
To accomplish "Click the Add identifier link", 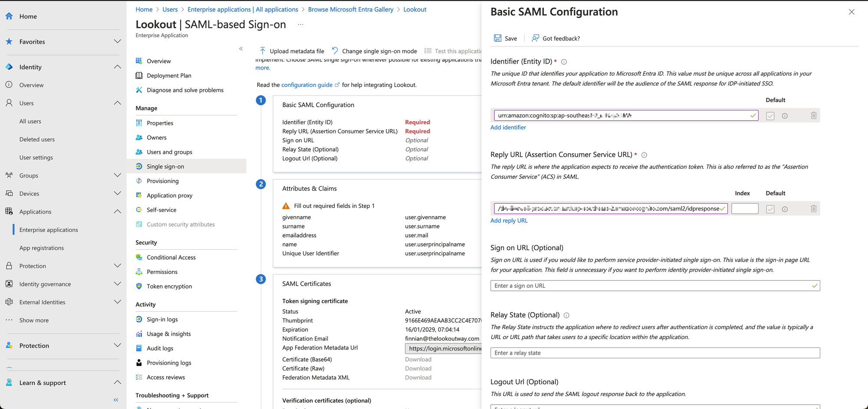I will click(x=508, y=127).
